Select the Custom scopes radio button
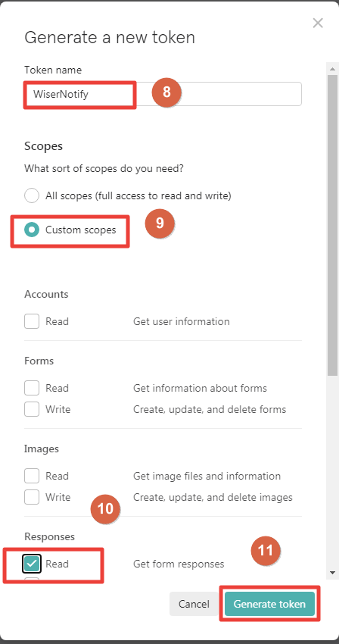Viewport: 339px width, 644px height. 32,230
